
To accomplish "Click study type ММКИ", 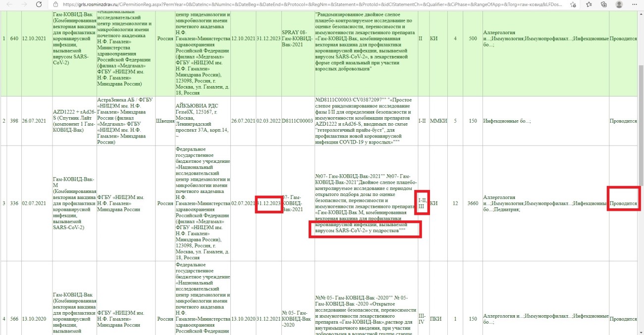I will coord(438,121).
